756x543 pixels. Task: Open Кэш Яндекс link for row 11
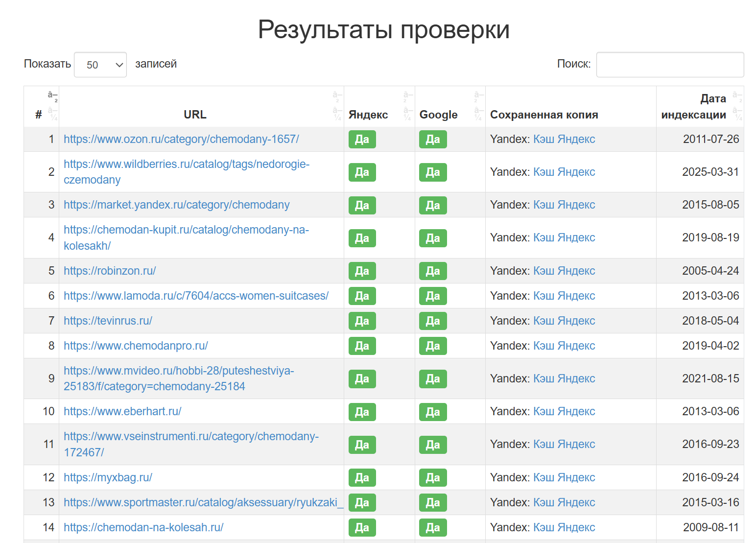(564, 444)
